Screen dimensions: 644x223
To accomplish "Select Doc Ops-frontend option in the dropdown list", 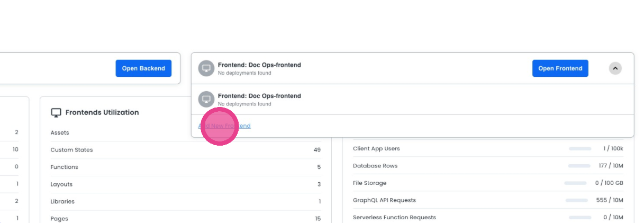I will pos(259,96).
